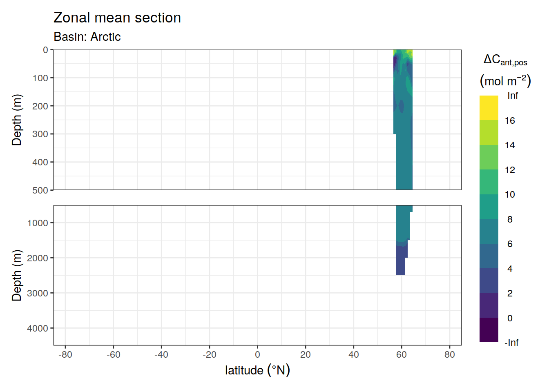Viewport: 549px width, 392px height.
Task: Select the "Basin: Arctic" subtitle
Action: pyautogui.click(x=87, y=37)
